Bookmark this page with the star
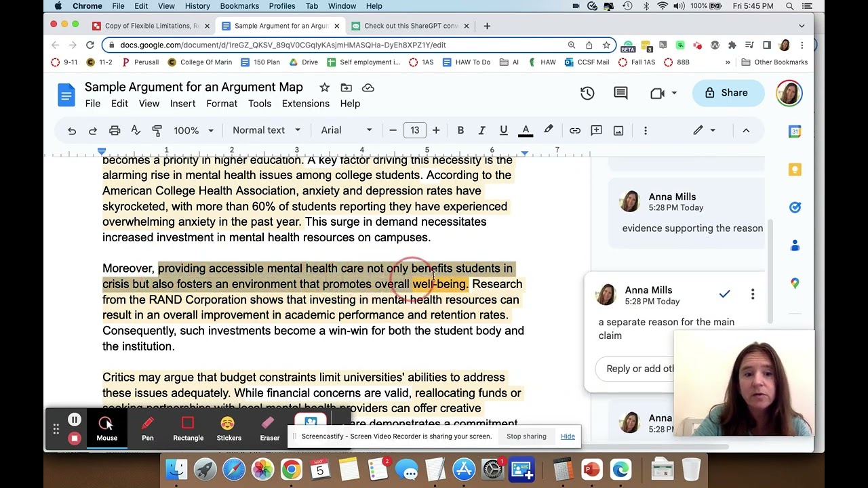 606,45
